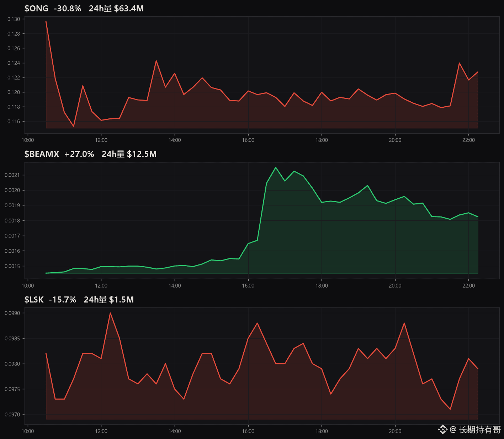
Task: Click the 20:00 label under the $BEAMX chart
Action: [395, 286]
